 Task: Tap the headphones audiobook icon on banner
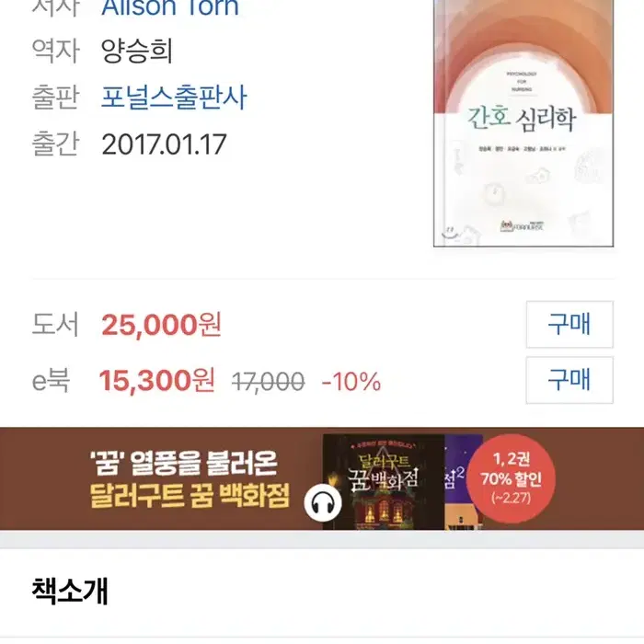click(323, 502)
